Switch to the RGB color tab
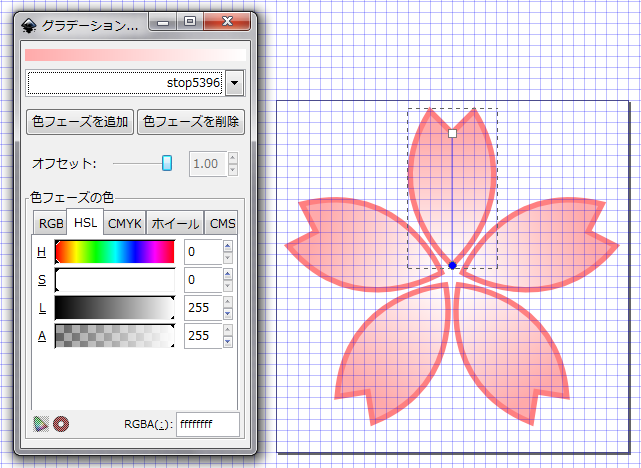The width and height of the screenshot is (641, 468). tap(48, 224)
